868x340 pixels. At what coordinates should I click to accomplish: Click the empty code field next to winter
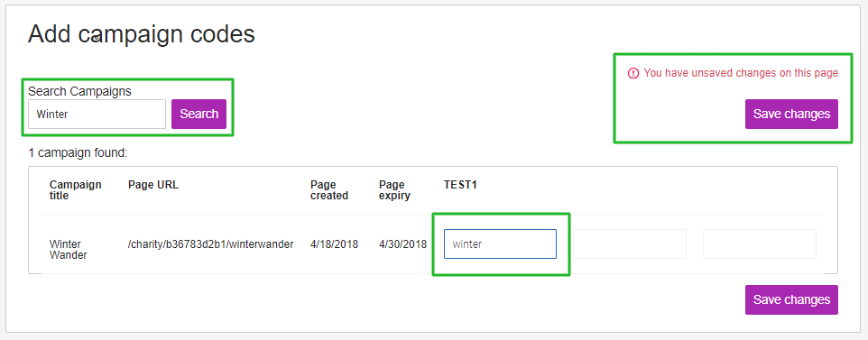pyautogui.click(x=630, y=244)
